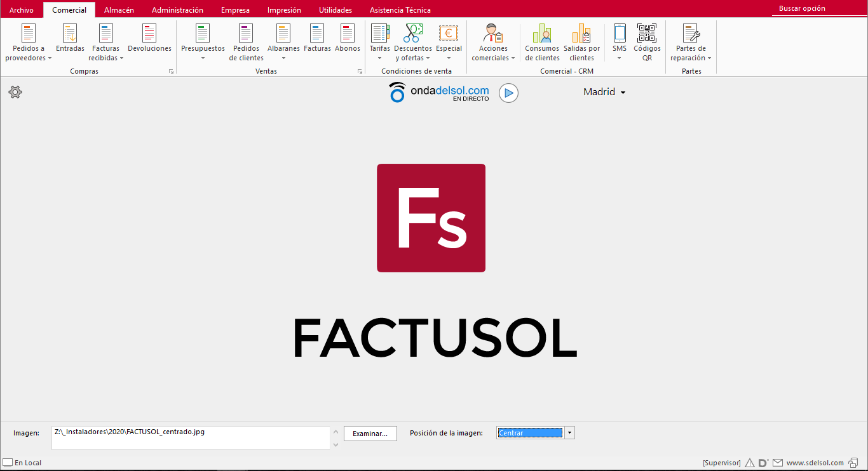This screenshot has height=471, width=868.
Task: Click the Imagen field down scroll arrow
Action: (336, 444)
